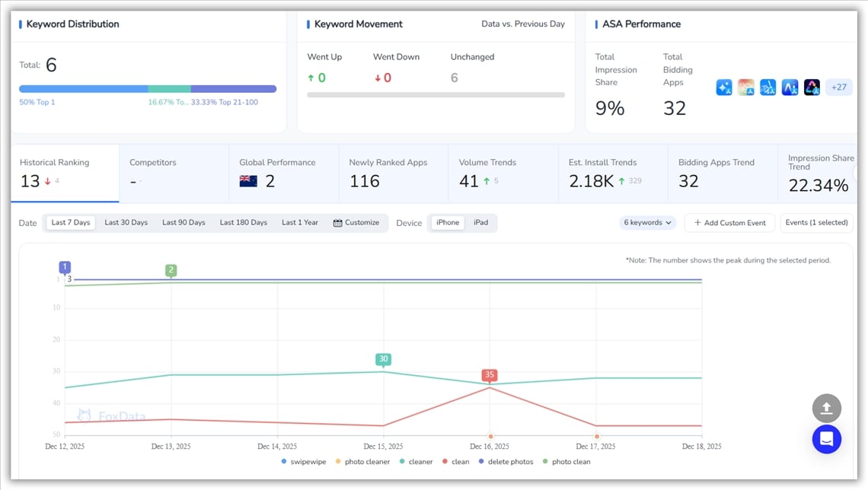Click the peach-colored bidding app icon
Image resolution: width=868 pixels, height=490 pixels.
pyautogui.click(x=746, y=87)
